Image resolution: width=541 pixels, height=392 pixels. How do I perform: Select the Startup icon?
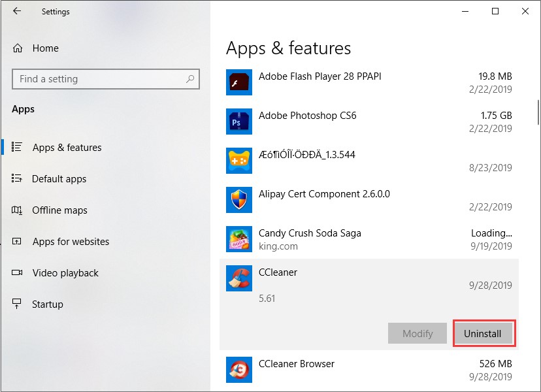(x=16, y=304)
